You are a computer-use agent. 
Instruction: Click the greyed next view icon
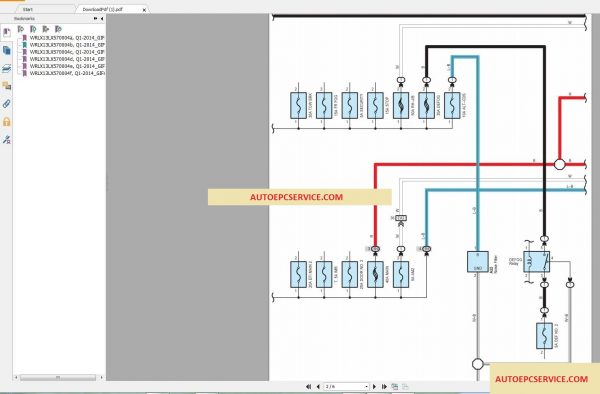405,387
